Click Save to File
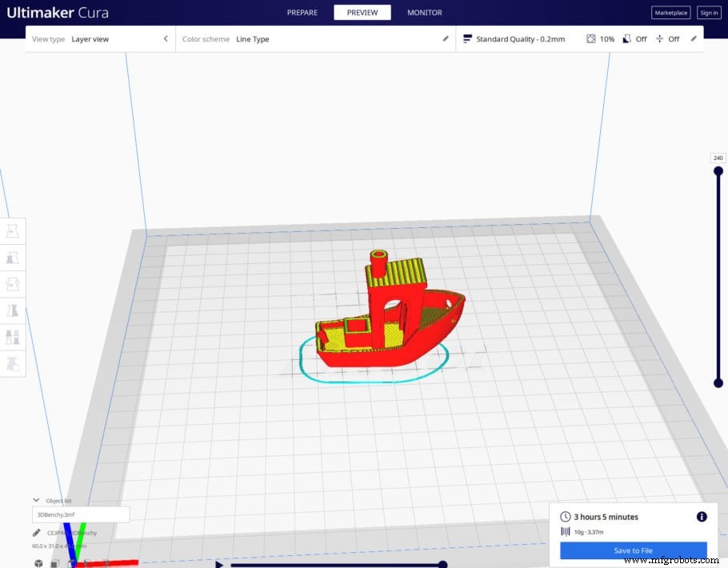Image resolution: width=728 pixels, height=568 pixels. click(x=633, y=550)
